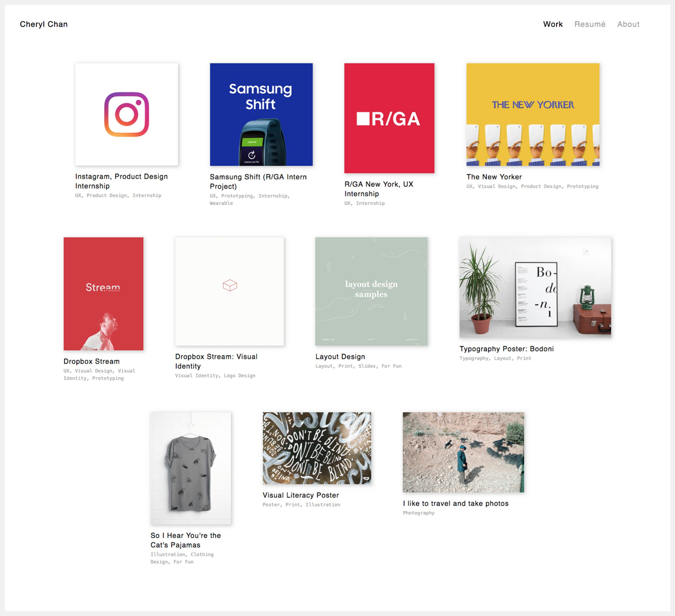Open the travel photo thumbnail
This screenshot has width=675, height=616.
463,452
